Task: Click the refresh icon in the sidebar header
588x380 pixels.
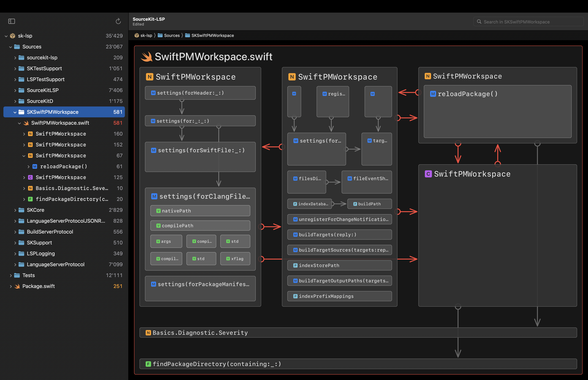Action: click(x=118, y=21)
